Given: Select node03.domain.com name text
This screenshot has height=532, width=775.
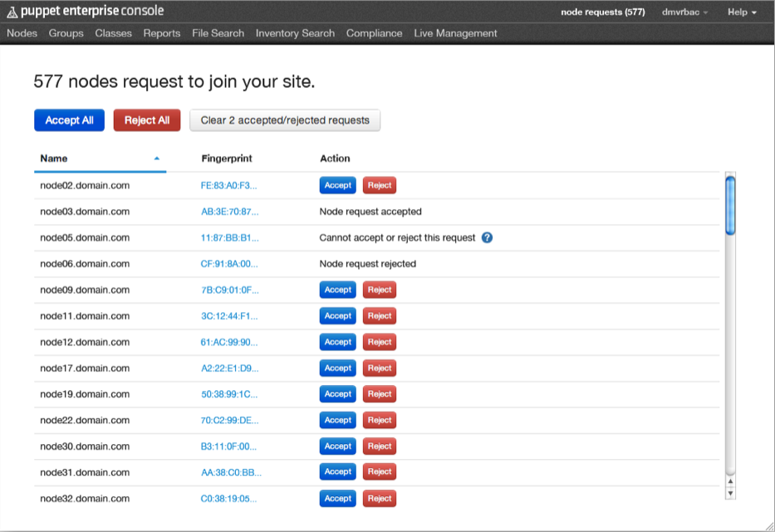Looking at the screenshot, I should (85, 212).
